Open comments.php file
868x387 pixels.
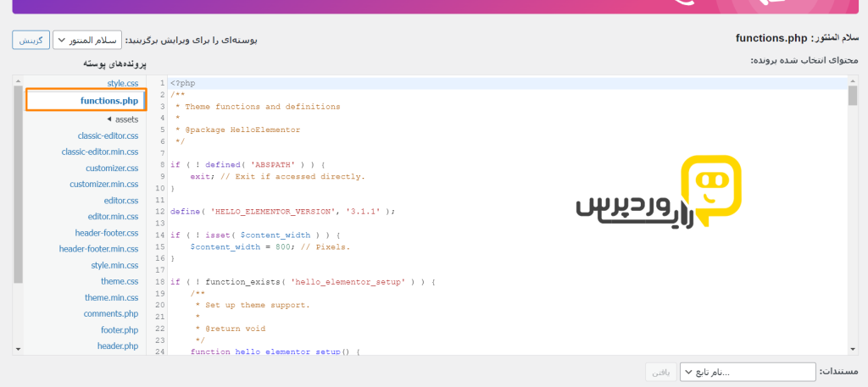(111, 313)
